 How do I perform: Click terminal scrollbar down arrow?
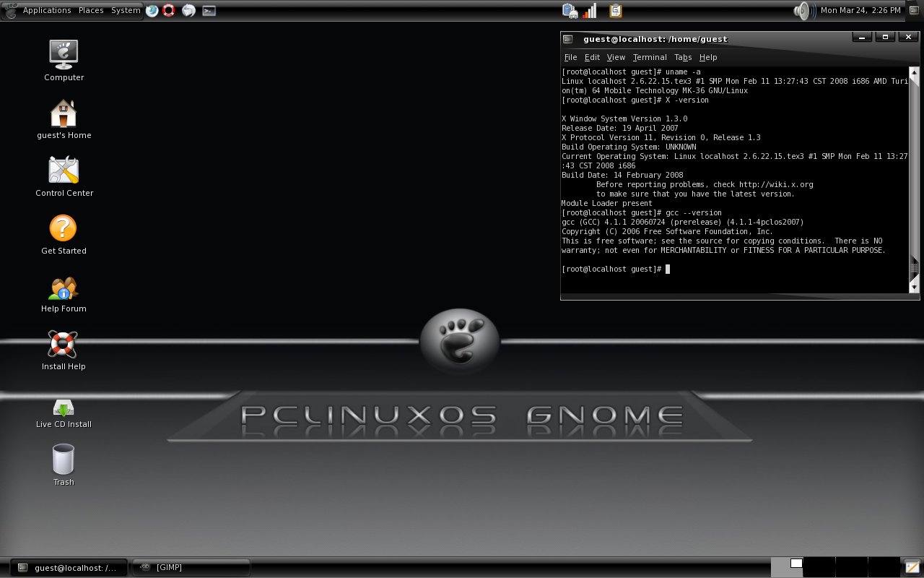[914, 288]
